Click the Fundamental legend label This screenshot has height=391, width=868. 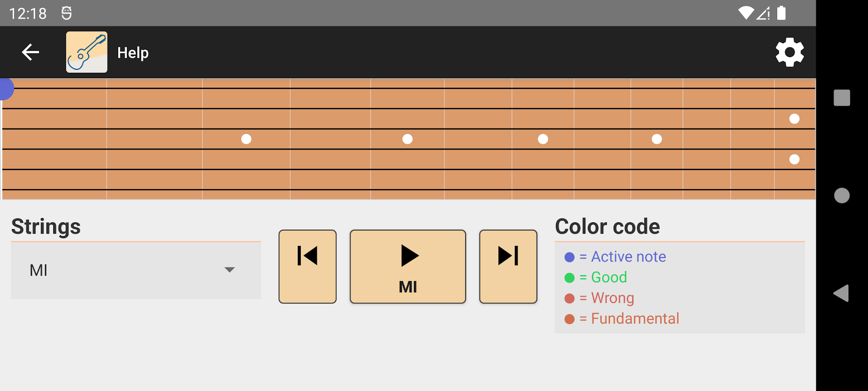click(635, 319)
